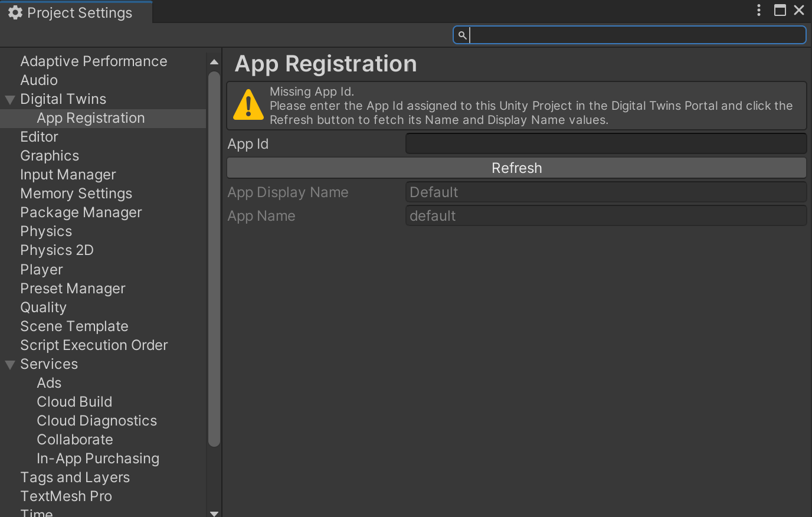Screen dimensions: 812x517
Task: Click the App Id input field
Action: click(x=605, y=143)
